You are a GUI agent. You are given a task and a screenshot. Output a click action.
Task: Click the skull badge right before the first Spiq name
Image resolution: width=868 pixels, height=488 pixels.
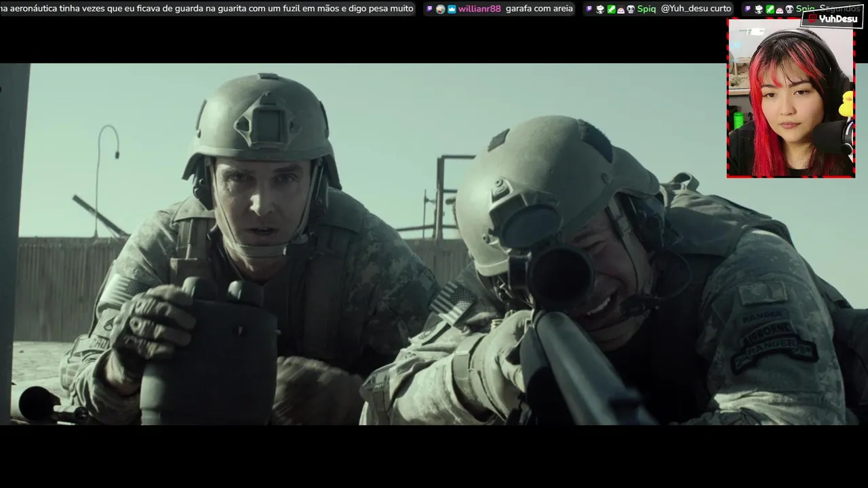pyautogui.click(x=631, y=9)
